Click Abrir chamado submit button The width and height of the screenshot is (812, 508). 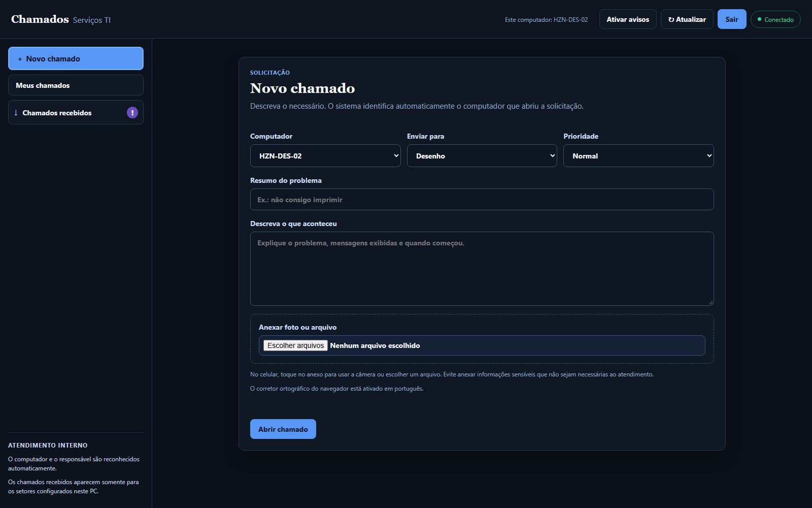(x=283, y=429)
